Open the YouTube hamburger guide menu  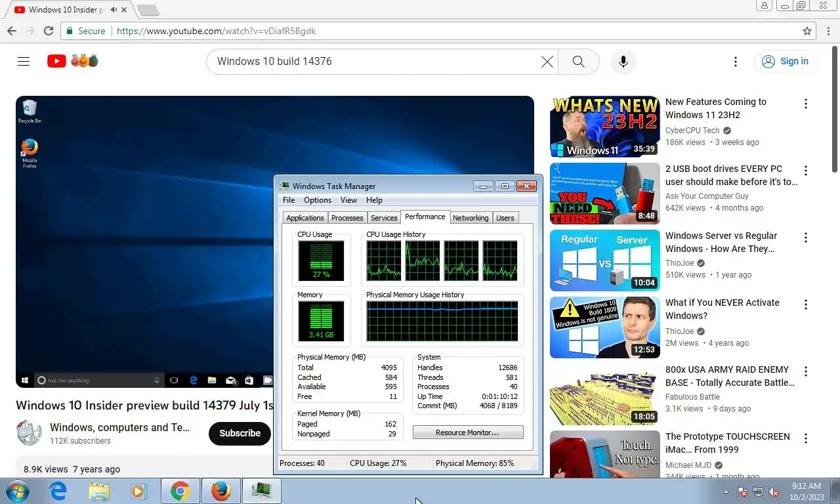(x=24, y=61)
